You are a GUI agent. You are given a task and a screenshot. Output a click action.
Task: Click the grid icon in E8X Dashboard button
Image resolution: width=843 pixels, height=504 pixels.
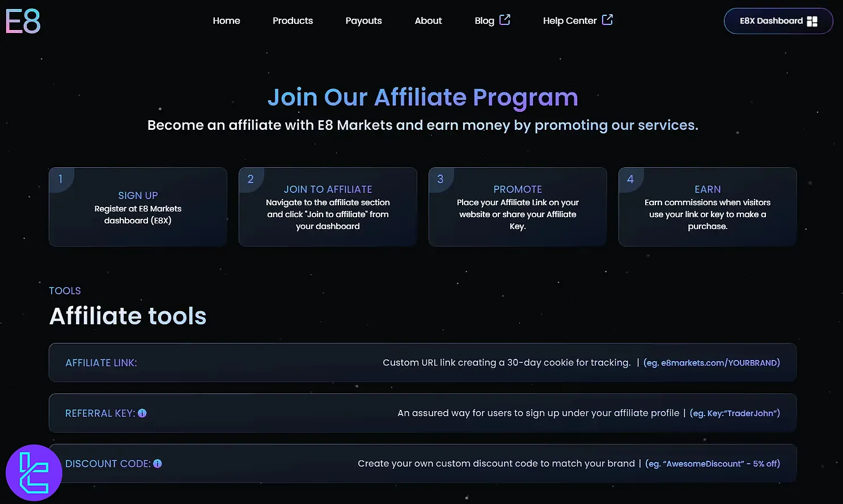click(812, 22)
